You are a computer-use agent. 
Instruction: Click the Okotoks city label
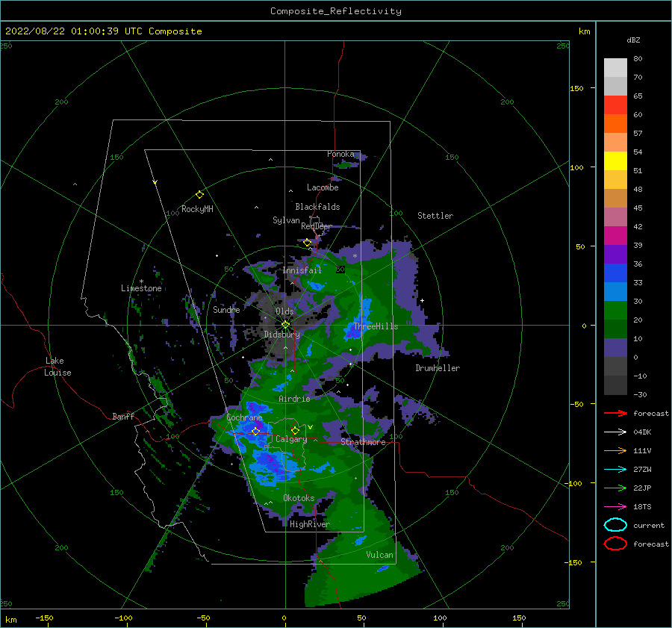coord(299,498)
